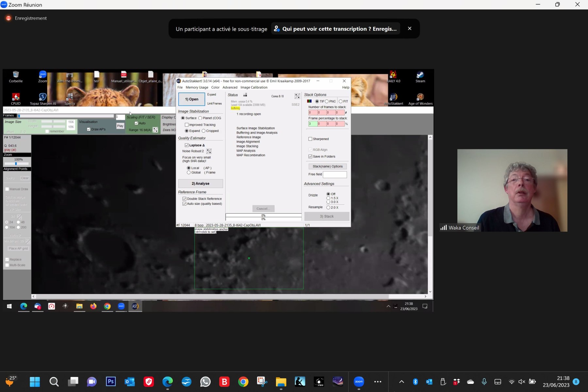Open the CPUID desktop shortcut

[x=16, y=99]
